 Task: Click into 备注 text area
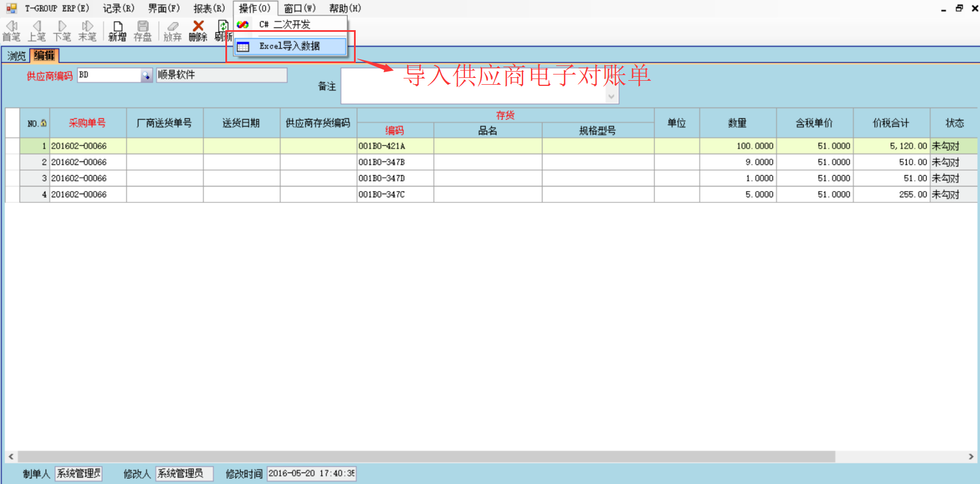click(475, 86)
